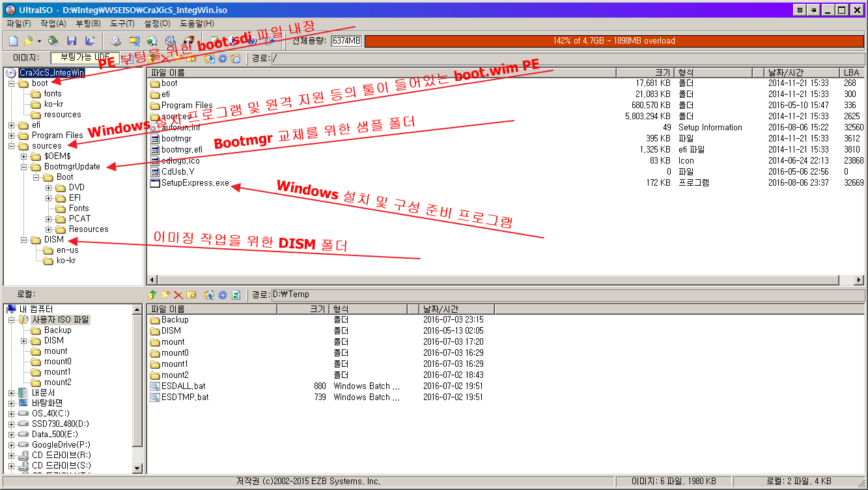Click the 부팅가능 UDF image type field
The width and height of the screenshot is (868, 490).
[x=85, y=58]
